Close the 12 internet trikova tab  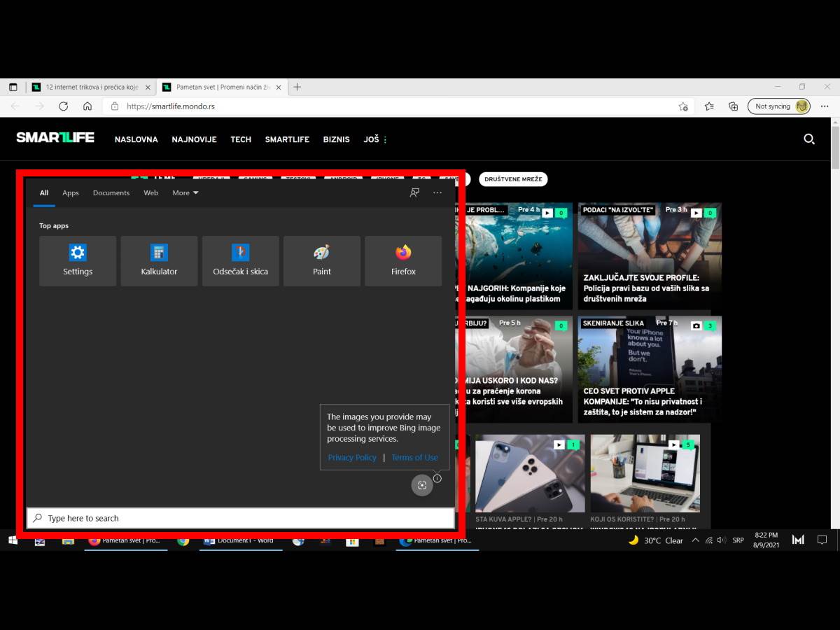[x=148, y=87]
